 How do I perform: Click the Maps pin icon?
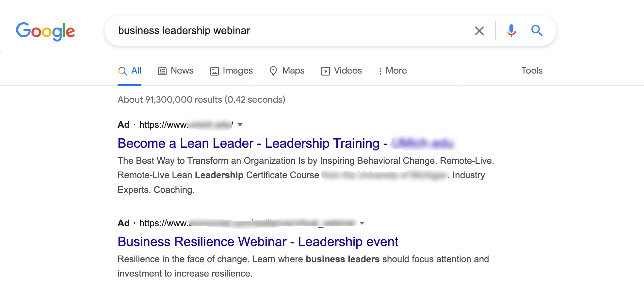click(273, 71)
